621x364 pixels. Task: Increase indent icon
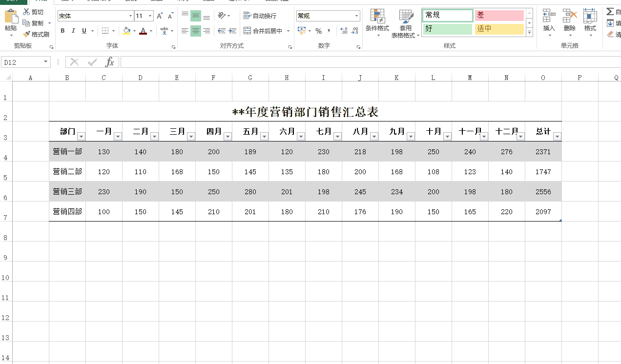[232, 31]
